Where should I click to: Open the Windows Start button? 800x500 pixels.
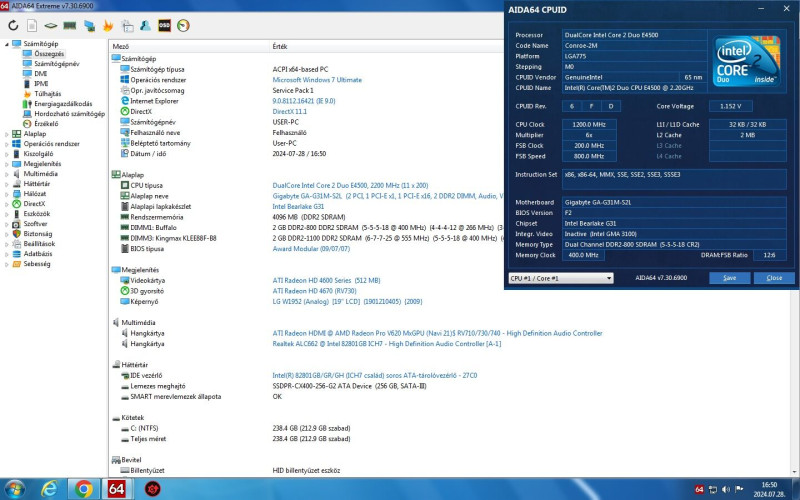point(14,489)
